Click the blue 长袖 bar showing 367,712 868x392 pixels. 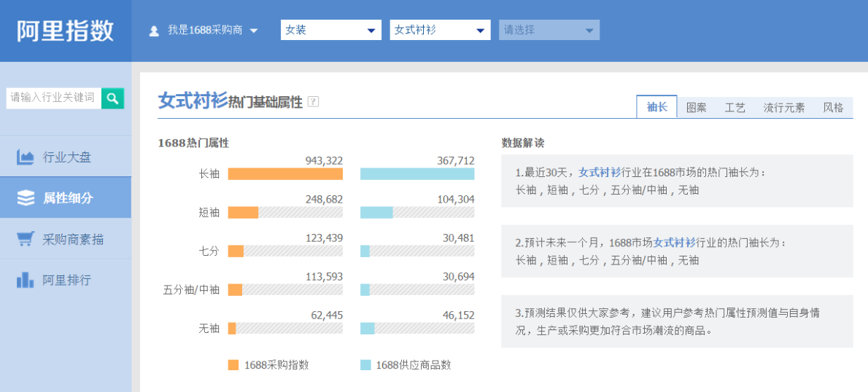coord(417,174)
